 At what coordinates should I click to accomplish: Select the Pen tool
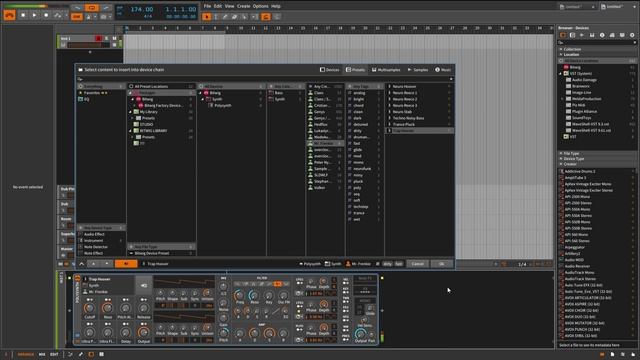225,17
